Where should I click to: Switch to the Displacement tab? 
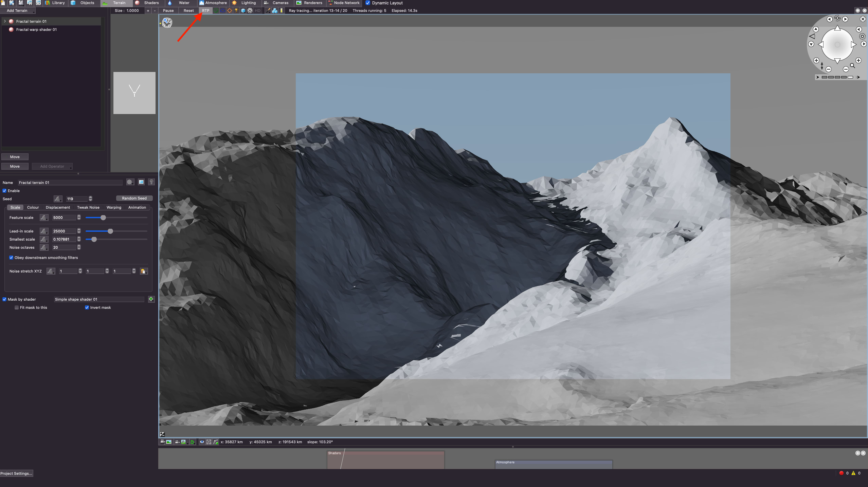(58, 207)
